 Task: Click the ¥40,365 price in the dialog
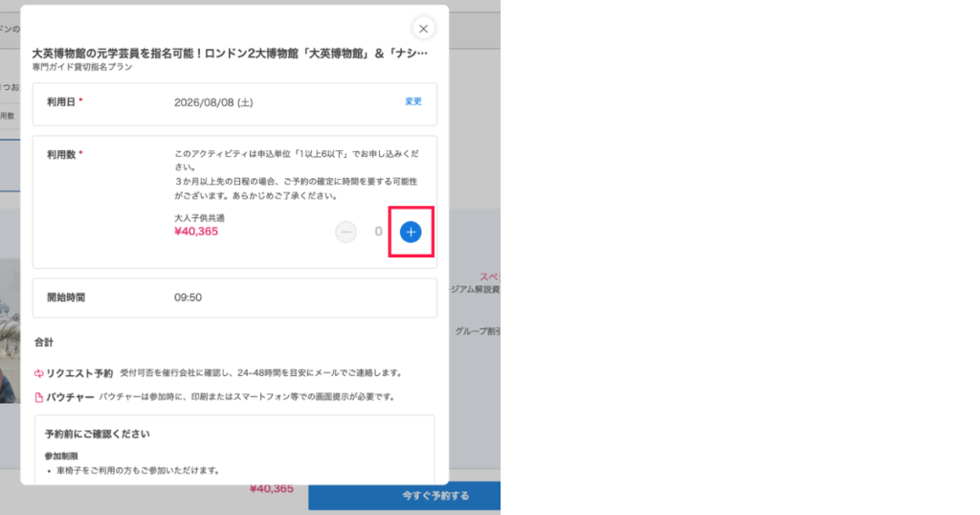[196, 232]
